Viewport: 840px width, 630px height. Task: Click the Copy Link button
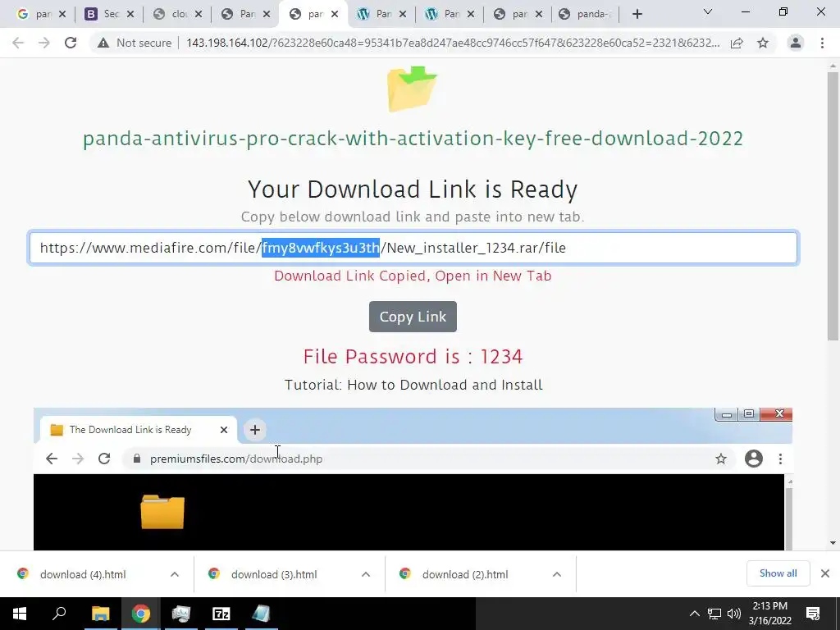pos(413,317)
